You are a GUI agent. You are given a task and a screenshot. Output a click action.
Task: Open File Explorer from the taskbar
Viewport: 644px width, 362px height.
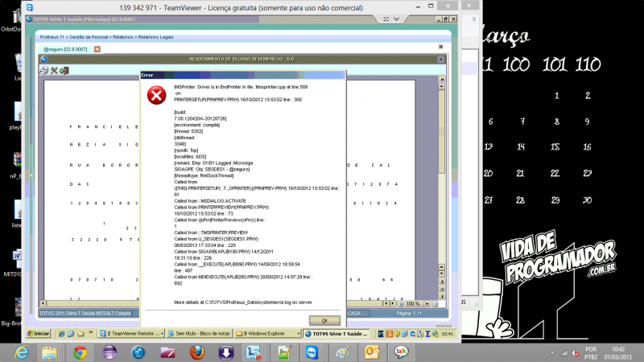(49, 352)
